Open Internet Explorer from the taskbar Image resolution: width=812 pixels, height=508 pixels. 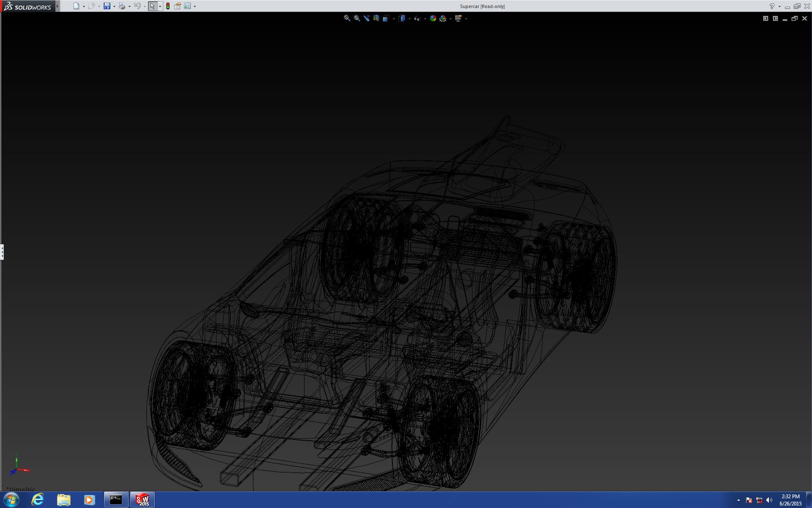[x=37, y=500]
